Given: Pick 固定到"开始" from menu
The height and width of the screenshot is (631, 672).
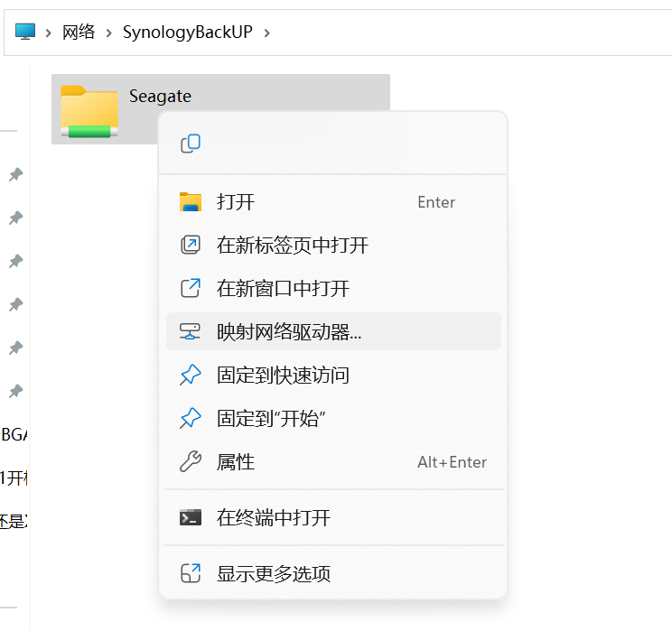Looking at the screenshot, I should click(x=333, y=419).
